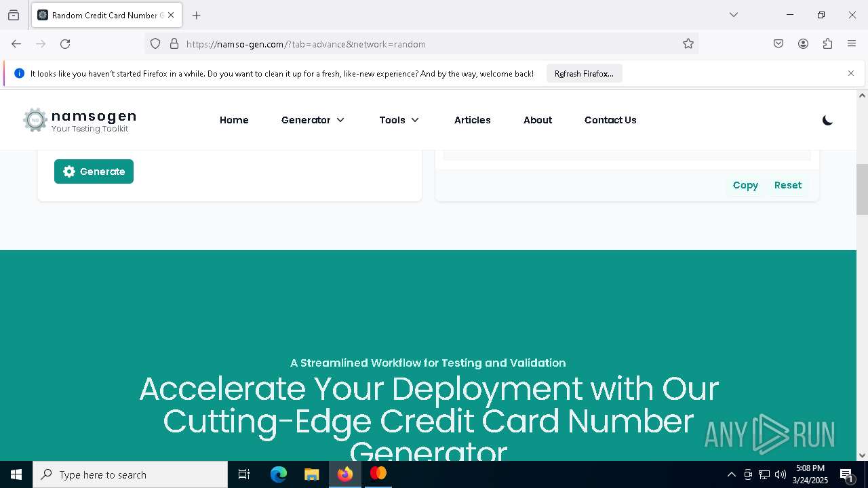868x488 pixels.
Task: Open the Generator dropdown menu
Action: [x=313, y=120]
